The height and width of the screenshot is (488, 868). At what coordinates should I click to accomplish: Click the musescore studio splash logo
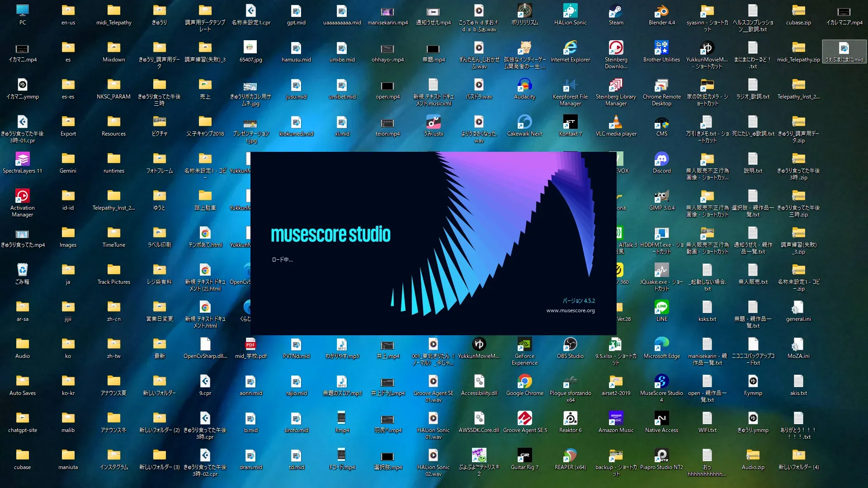click(330, 235)
